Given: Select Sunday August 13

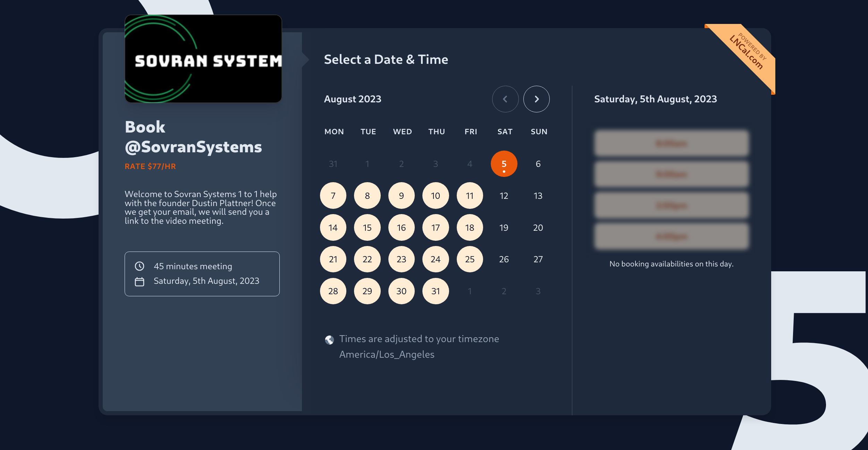Looking at the screenshot, I should [538, 196].
